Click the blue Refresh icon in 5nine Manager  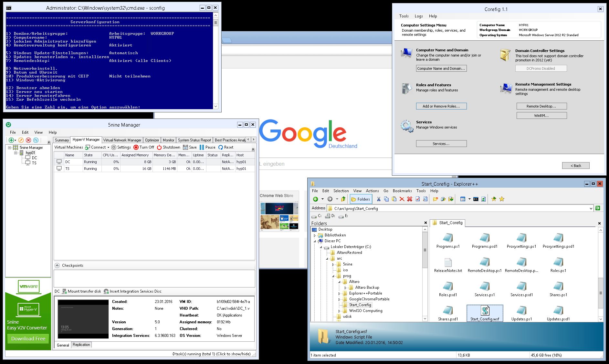pos(36,140)
